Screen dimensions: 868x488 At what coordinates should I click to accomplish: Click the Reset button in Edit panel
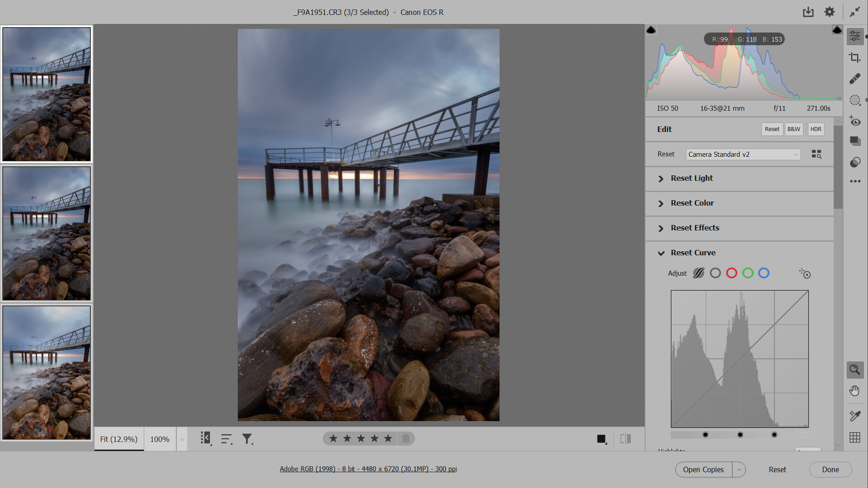click(772, 129)
